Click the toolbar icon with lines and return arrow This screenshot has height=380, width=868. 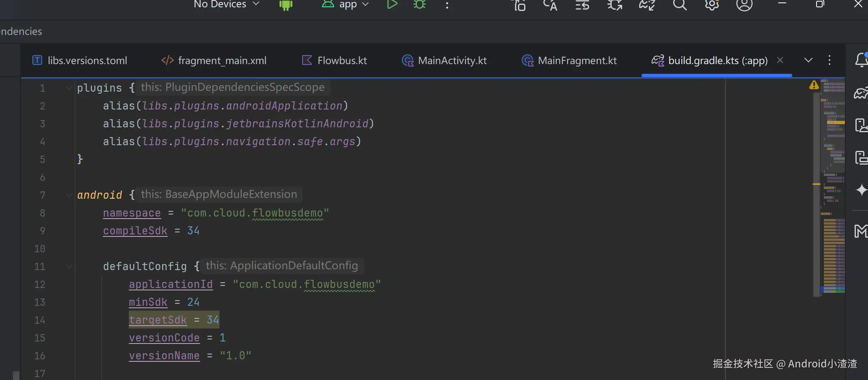tap(582, 5)
